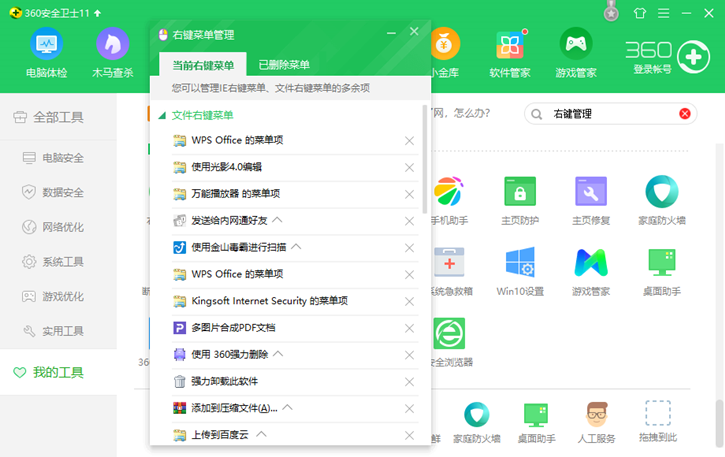
Task: Delete 发送给内网通好友 entry
Action: pyautogui.click(x=409, y=221)
